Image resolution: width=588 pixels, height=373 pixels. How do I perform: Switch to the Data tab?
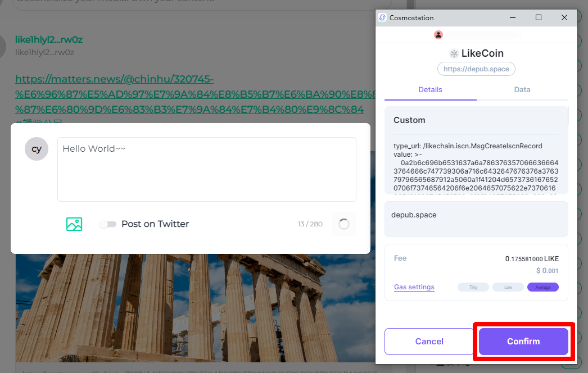[x=522, y=90]
